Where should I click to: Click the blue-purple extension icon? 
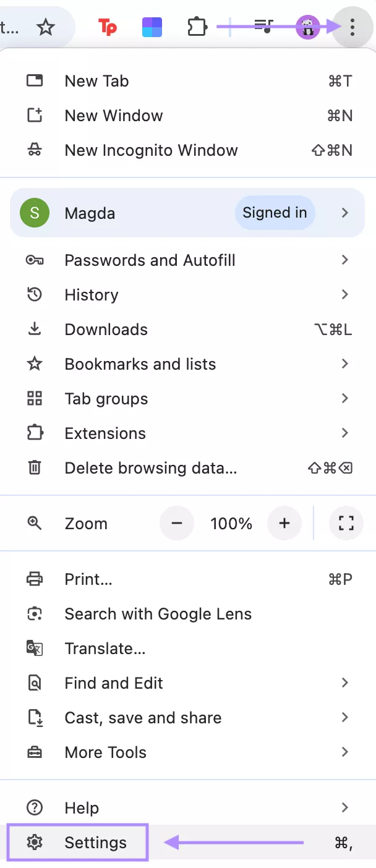(x=152, y=27)
